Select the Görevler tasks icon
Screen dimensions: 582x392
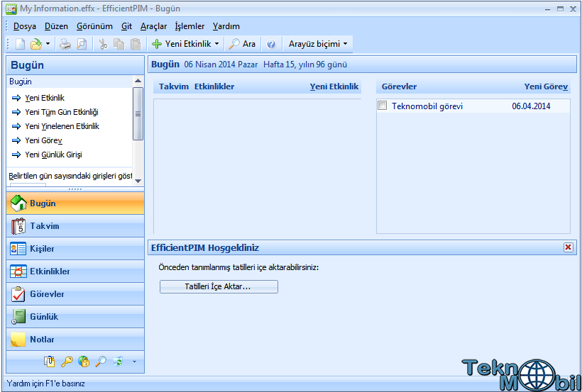[18, 293]
